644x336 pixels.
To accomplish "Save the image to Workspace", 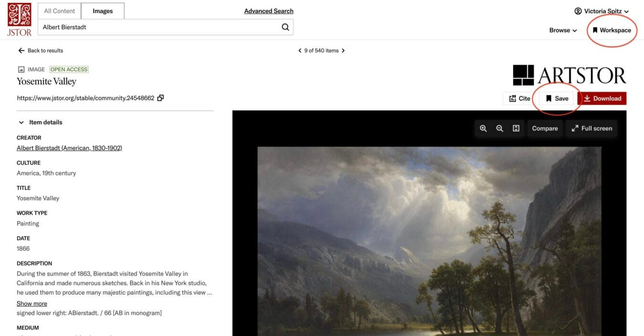I will (556, 98).
